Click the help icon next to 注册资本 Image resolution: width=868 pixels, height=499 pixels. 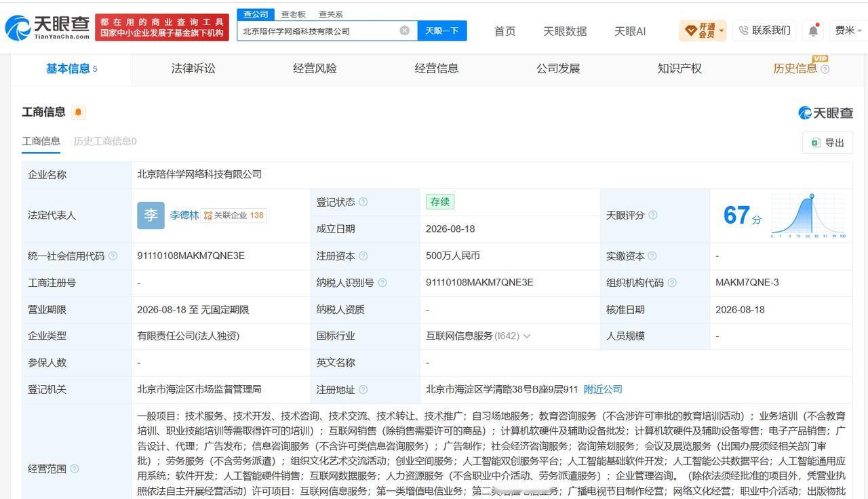pyautogui.click(x=363, y=256)
